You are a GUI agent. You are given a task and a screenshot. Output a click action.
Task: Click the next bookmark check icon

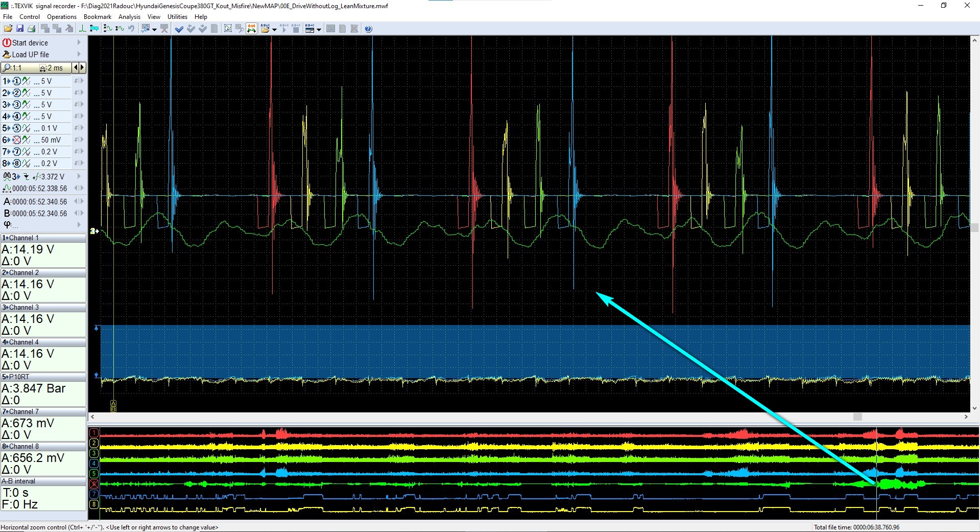[203, 29]
